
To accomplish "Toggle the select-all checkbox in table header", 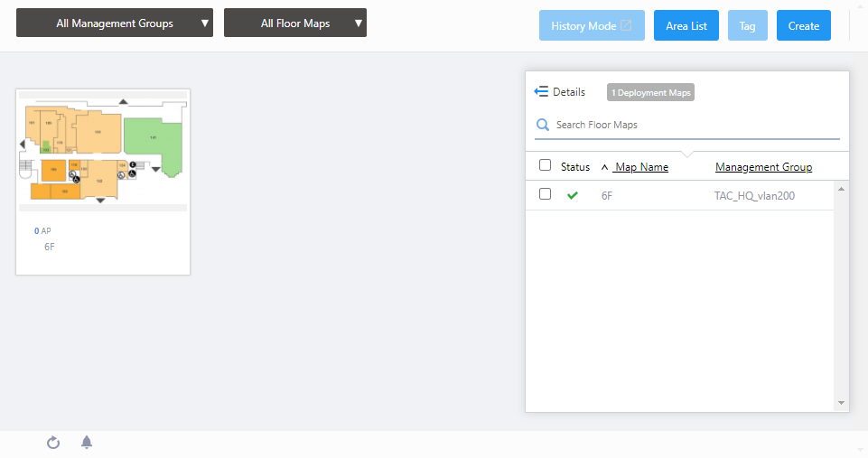I will tap(545, 165).
